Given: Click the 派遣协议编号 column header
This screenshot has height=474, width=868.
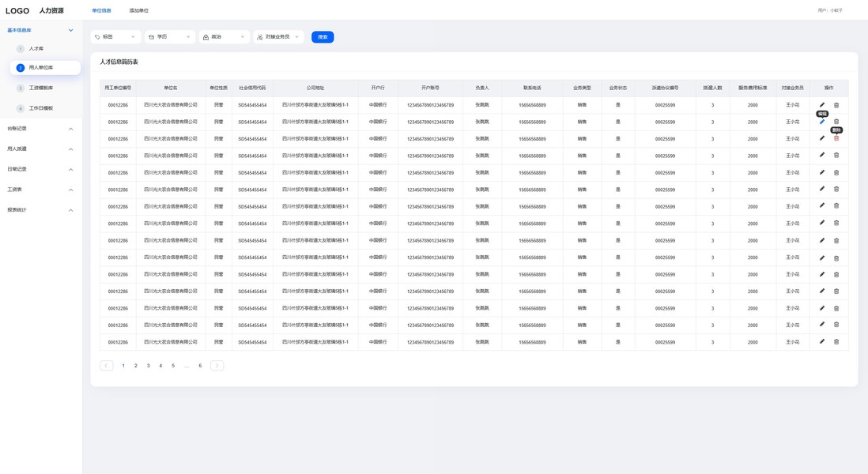Looking at the screenshot, I should click(666, 88).
